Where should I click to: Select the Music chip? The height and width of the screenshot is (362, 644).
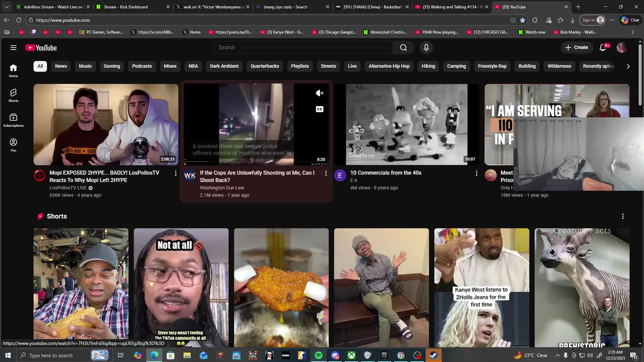tap(86, 66)
